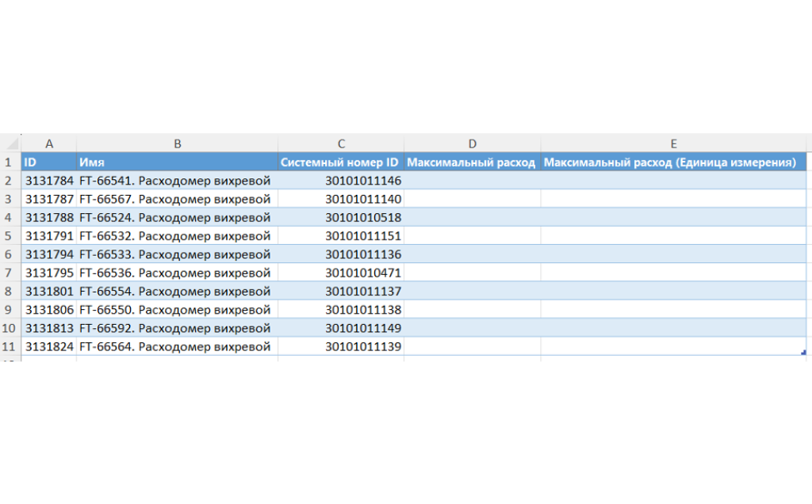The height and width of the screenshot is (504, 812).
Task: Select 'FT-66524. Расходомер вихревой' cell
Action: tap(177, 217)
